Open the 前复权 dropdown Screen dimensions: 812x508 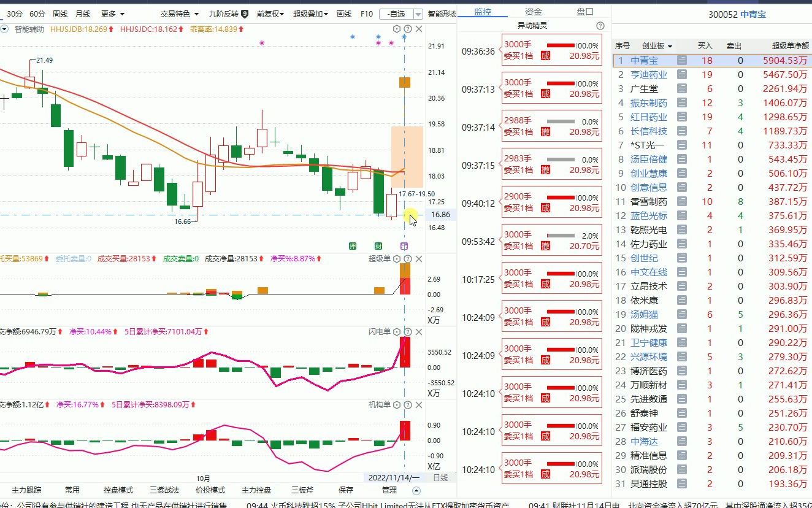point(270,13)
